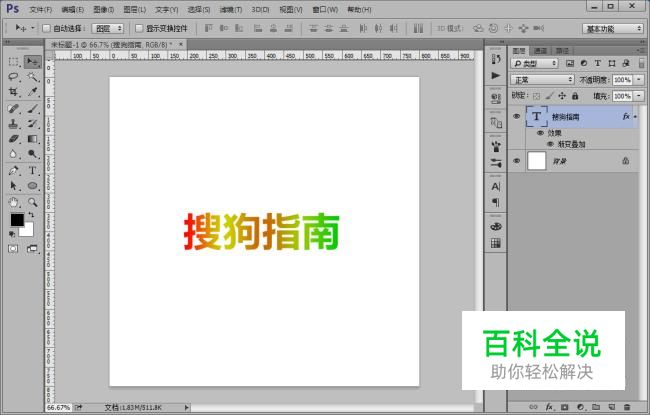Select the Crop tool
650x415 pixels.
coord(14,92)
